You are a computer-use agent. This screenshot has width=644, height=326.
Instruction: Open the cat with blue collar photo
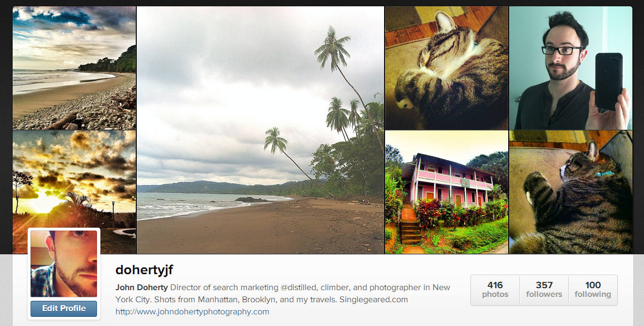pos(571,192)
